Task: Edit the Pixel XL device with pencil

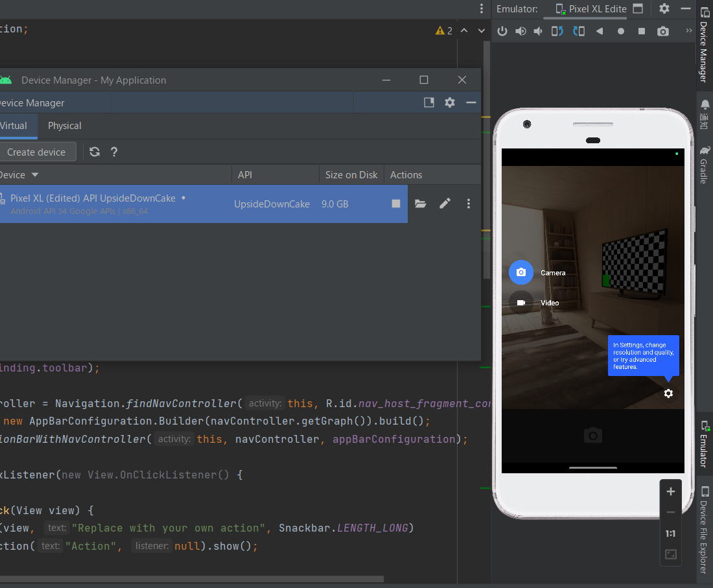Action: pos(445,204)
